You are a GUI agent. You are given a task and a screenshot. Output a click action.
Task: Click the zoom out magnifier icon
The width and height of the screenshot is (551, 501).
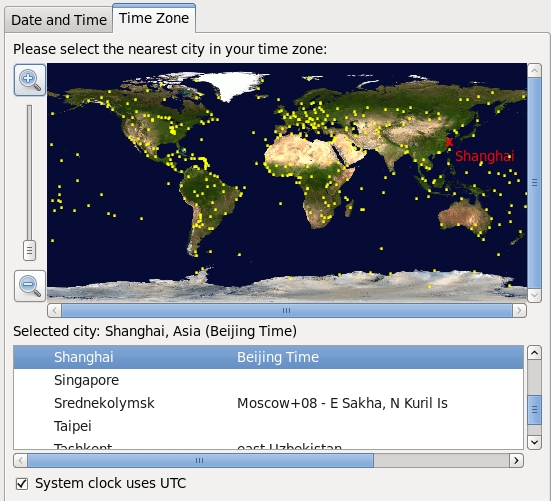tap(30, 286)
